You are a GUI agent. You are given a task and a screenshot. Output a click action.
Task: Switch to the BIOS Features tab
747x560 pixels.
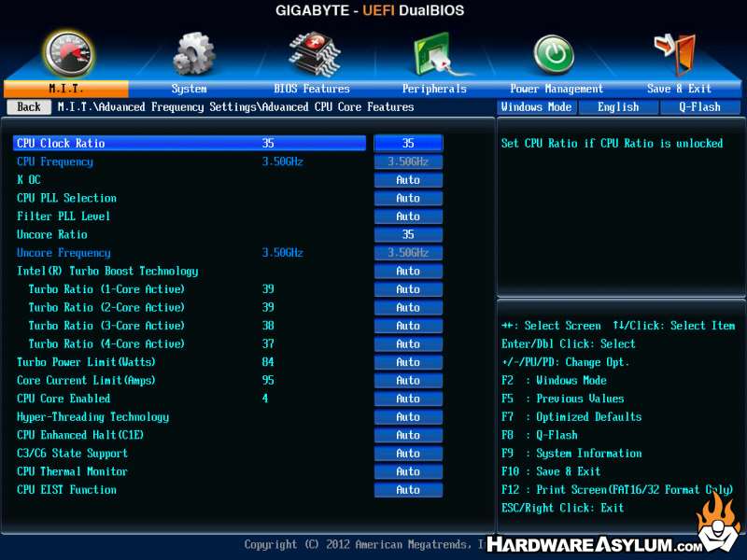(312, 89)
